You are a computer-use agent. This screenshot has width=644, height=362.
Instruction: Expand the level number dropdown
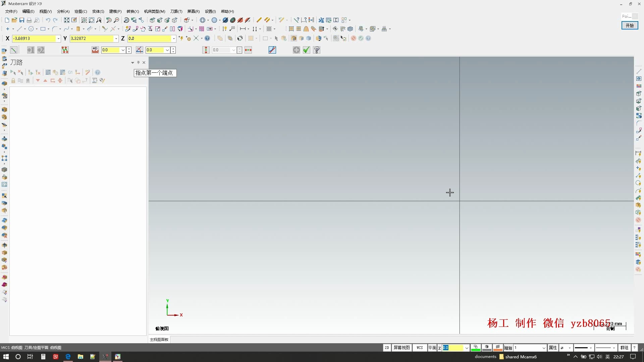pos(544,348)
